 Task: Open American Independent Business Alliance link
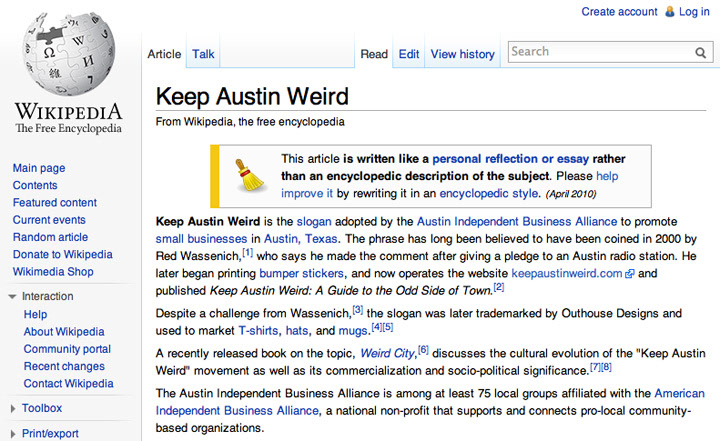(x=430, y=402)
